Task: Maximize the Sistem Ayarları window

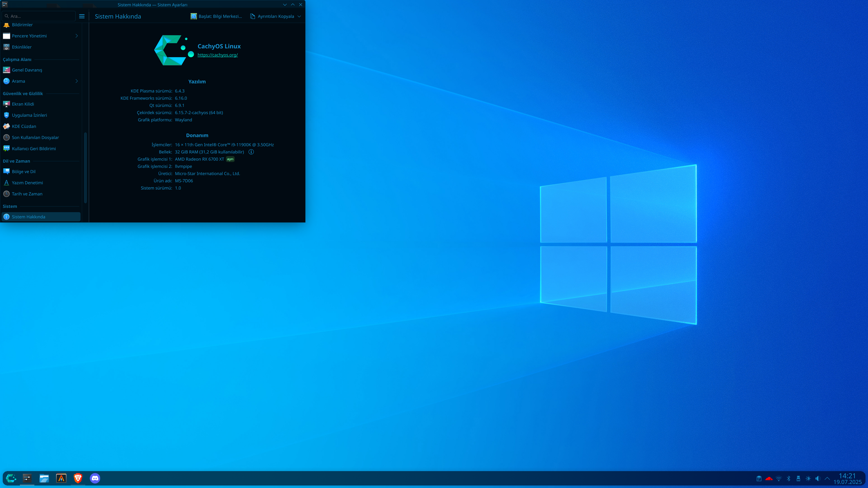Action: 293,5
